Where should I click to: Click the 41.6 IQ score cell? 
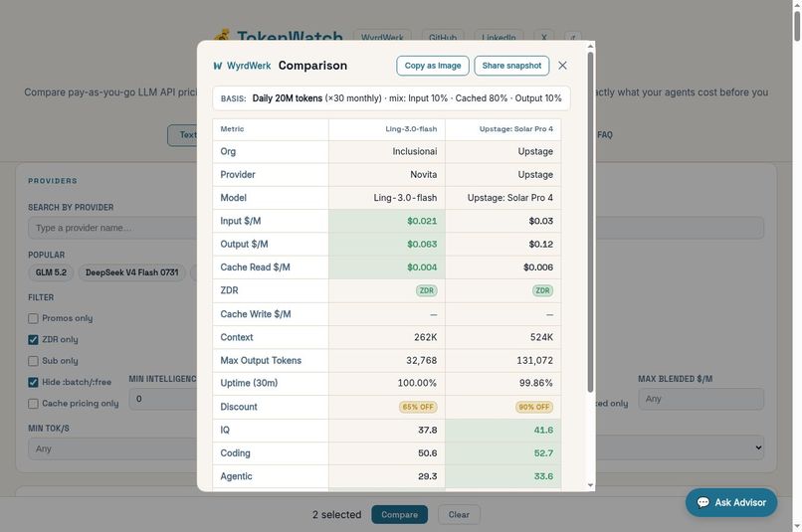coord(503,430)
